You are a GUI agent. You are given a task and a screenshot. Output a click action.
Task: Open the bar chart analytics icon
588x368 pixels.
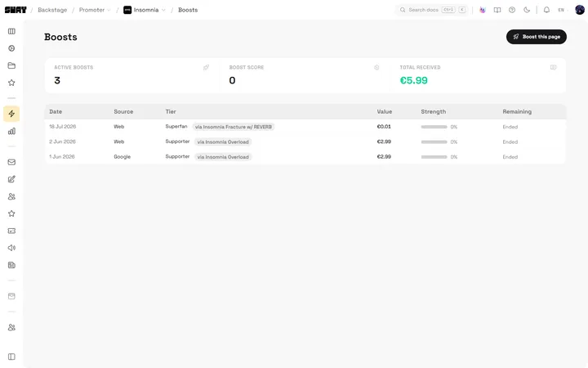point(11,131)
